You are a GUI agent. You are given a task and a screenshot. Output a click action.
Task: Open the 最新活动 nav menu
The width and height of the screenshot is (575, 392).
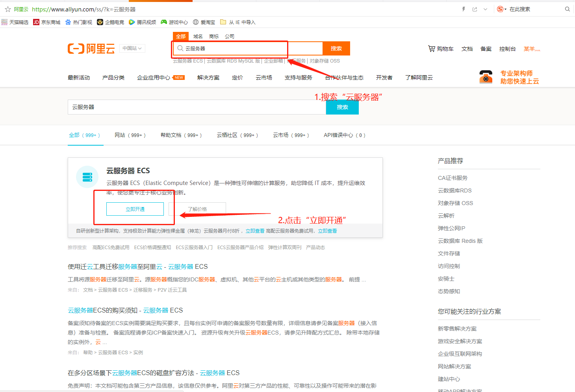coord(79,78)
